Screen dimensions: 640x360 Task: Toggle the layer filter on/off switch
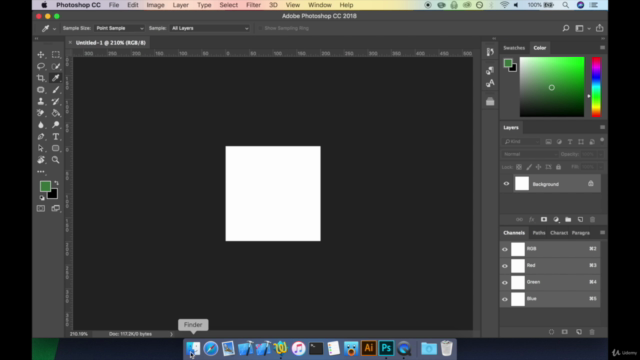pos(602,141)
